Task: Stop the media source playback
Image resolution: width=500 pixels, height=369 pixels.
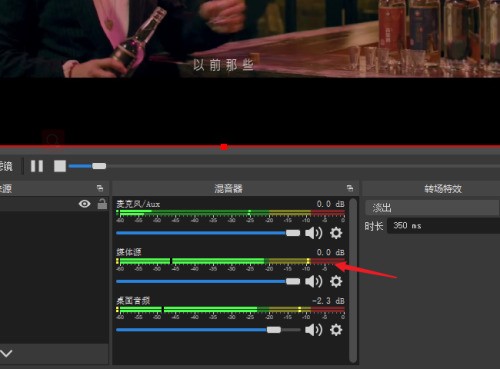Action: (60, 166)
